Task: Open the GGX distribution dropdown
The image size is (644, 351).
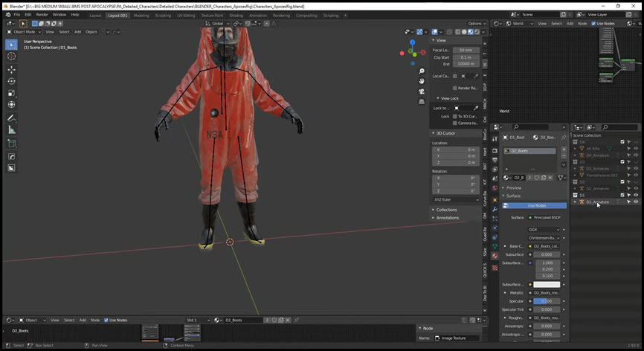Action: click(x=544, y=230)
